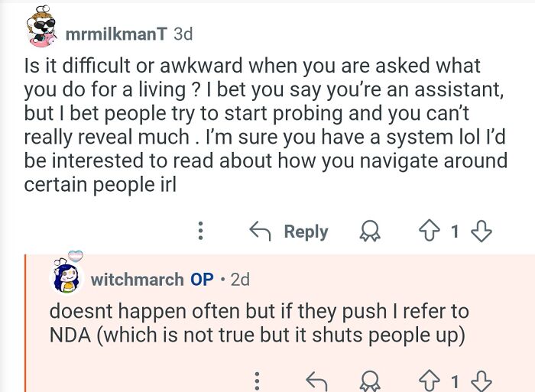The image size is (535, 392).
Task: Click the OP label next to witchmarch
Action: pos(202,280)
